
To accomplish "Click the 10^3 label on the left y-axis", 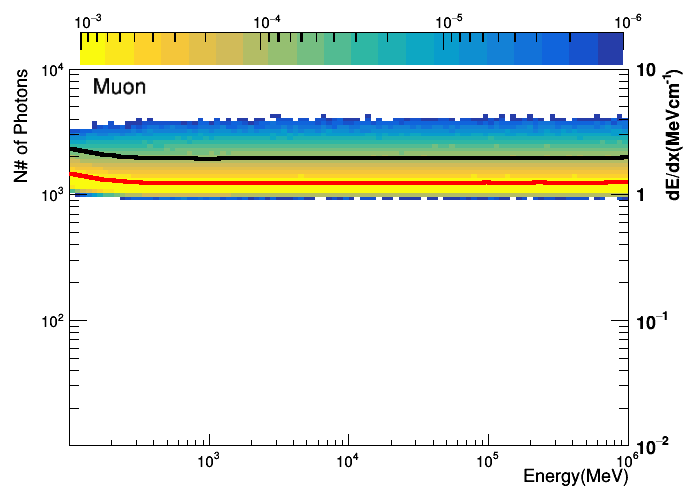I will tap(52, 195).
